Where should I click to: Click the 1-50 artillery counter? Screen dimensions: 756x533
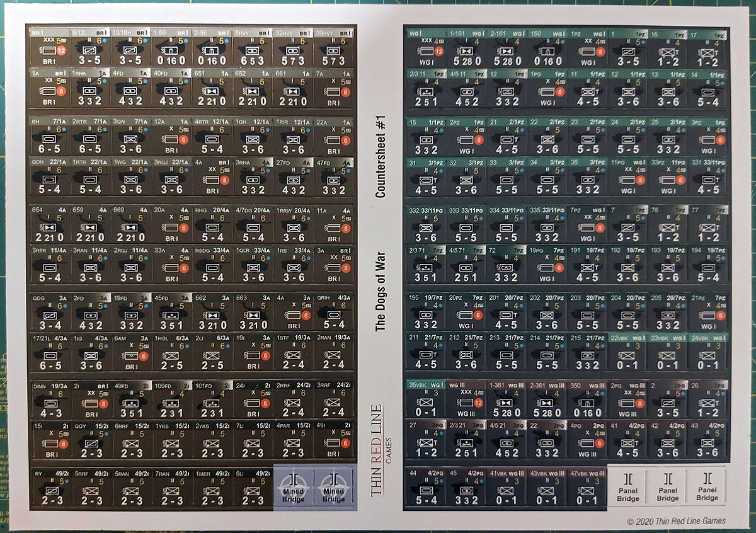(171, 47)
